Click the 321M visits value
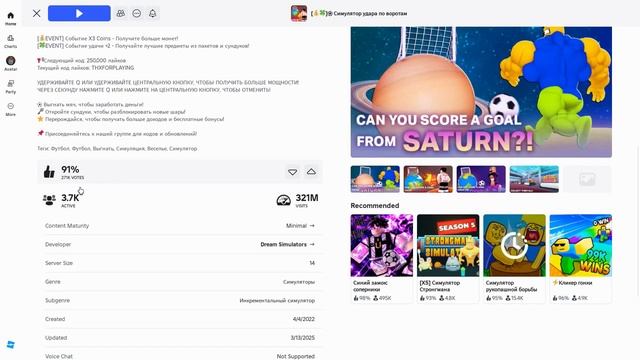 pyautogui.click(x=307, y=198)
